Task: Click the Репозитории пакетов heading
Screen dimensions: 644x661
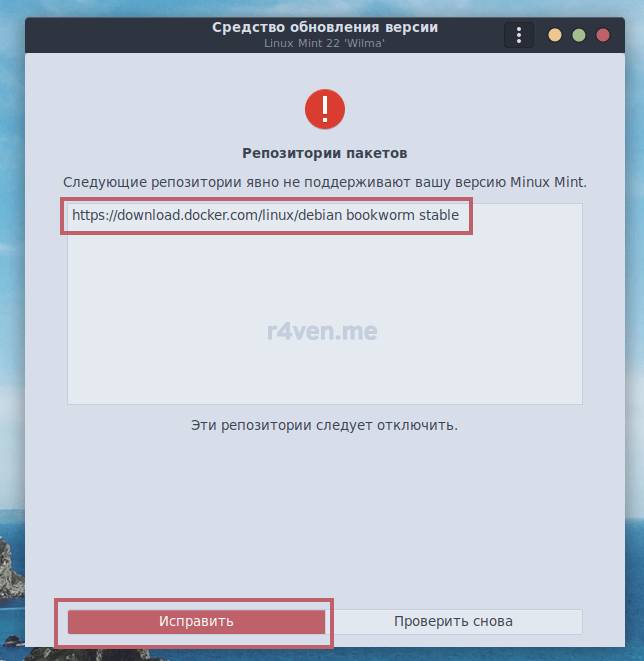Action: pos(325,153)
